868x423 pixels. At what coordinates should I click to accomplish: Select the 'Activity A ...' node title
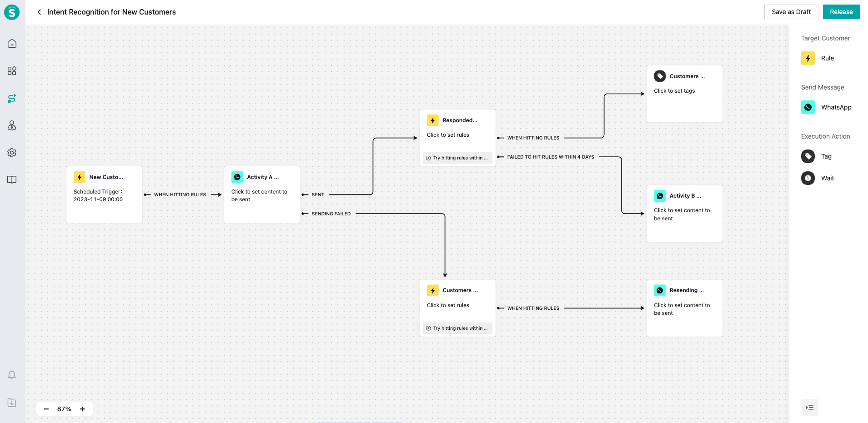(263, 177)
